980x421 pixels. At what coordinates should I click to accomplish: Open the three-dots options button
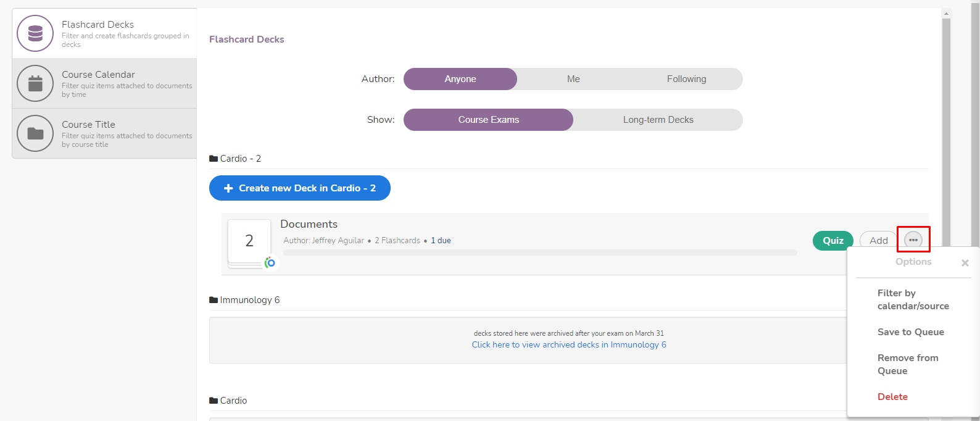913,240
